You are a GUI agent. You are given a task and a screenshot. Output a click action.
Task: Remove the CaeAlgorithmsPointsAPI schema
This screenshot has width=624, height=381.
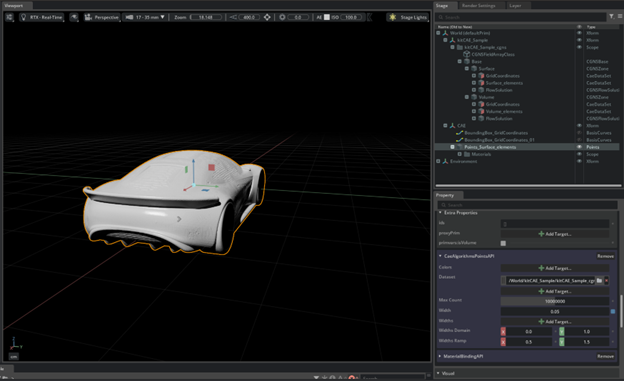(605, 256)
